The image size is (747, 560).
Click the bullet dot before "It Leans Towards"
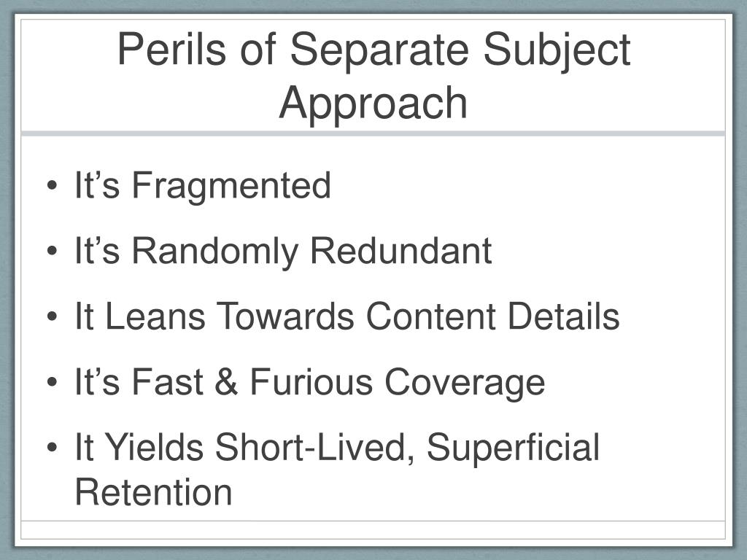click(x=52, y=316)
